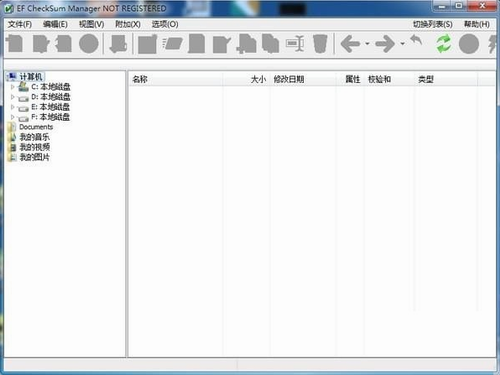Open the 文件(F) menu
This screenshot has width=500, height=375.
pos(20,24)
